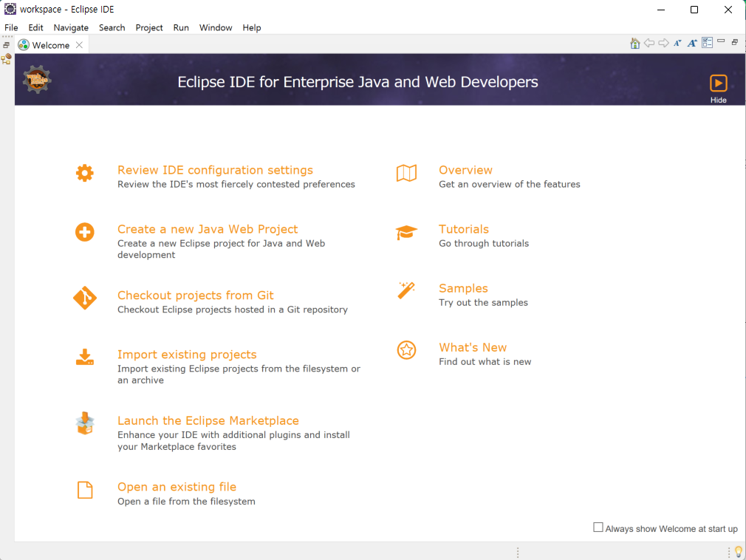The image size is (746, 560).
Task: Click the Tutorials graduation cap icon
Action: point(406,233)
